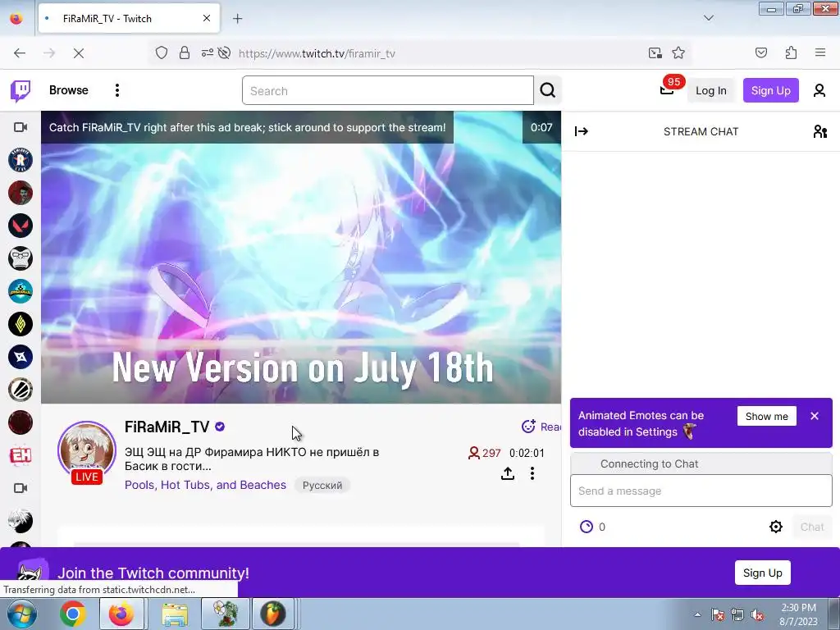The width and height of the screenshot is (840, 630).
Task: Click the lower camera icon in sidebar
Action: (21, 488)
